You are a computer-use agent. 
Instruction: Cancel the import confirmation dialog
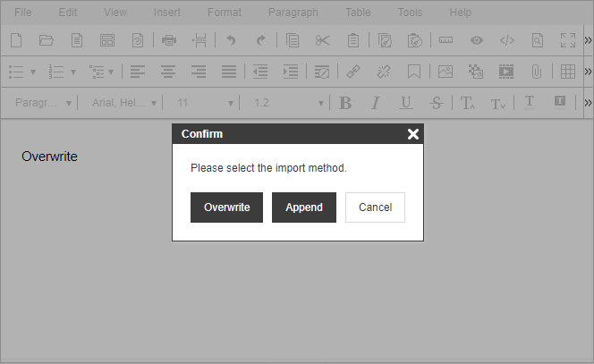pyautogui.click(x=375, y=207)
